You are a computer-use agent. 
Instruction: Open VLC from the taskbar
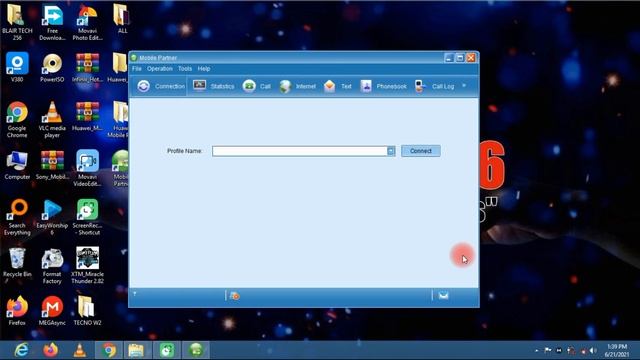pyautogui.click(x=80, y=350)
